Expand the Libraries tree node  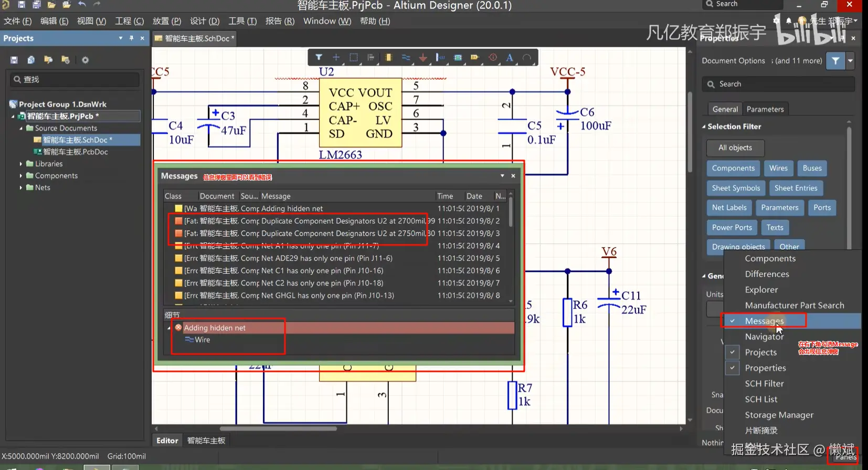click(x=21, y=164)
